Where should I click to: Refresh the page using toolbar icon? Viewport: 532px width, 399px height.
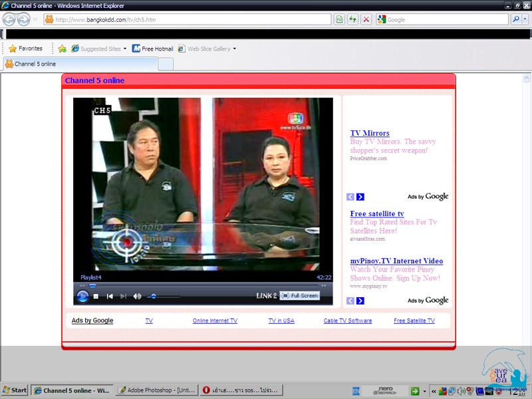coord(352,19)
